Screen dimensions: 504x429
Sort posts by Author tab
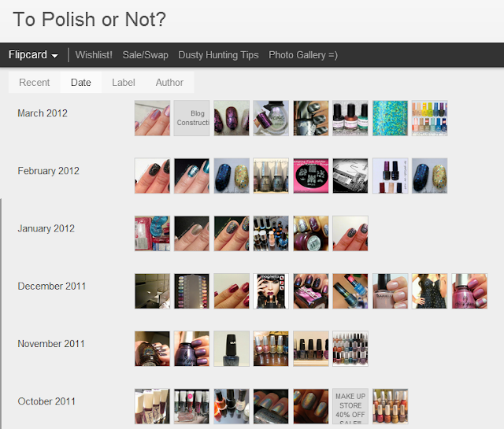click(x=169, y=83)
